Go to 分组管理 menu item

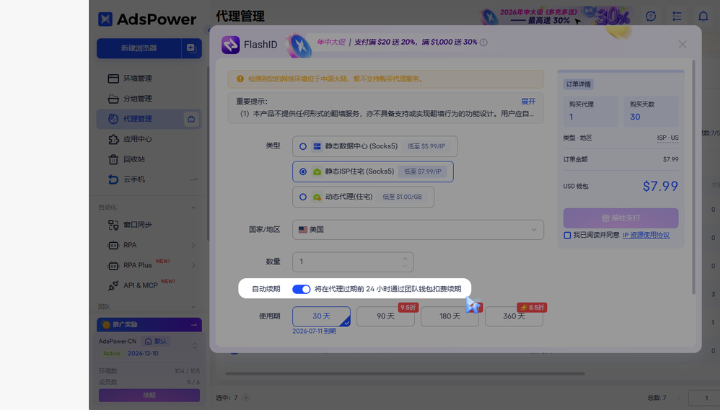(x=137, y=99)
